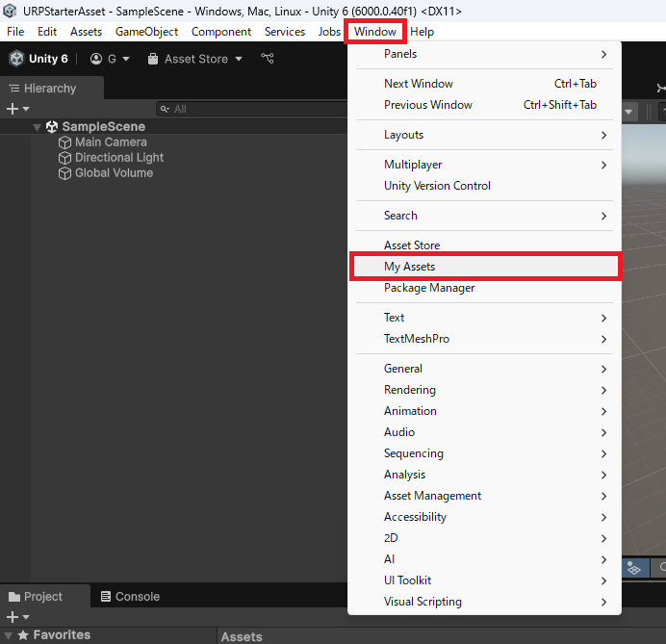The width and height of the screenshot is (666, 644).
Task: Open Package Manager from menu
Action: [484, 288]
